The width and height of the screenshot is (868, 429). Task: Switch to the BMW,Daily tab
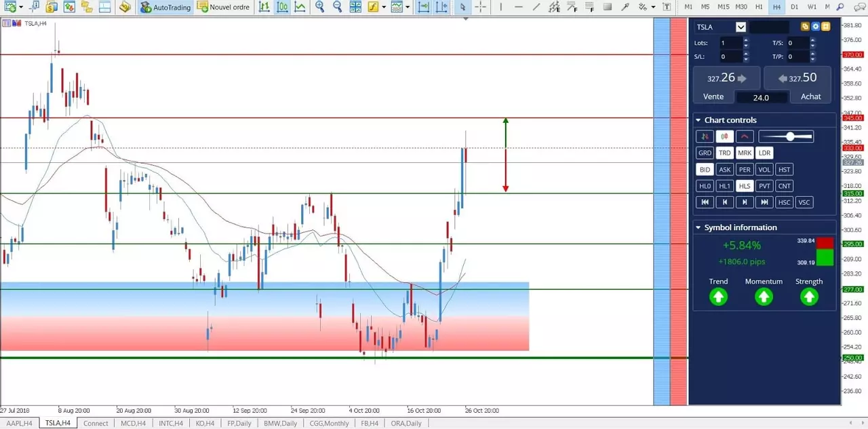(280, 423)
